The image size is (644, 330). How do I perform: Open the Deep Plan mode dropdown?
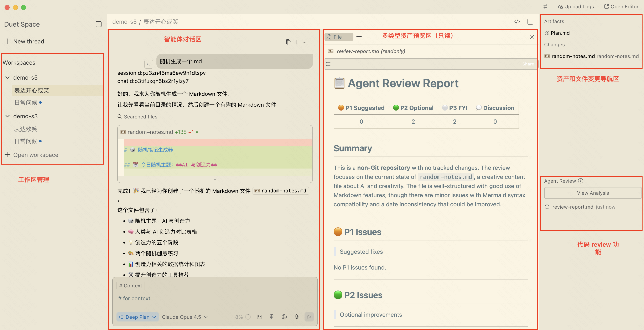pyautogui.click(x=137, y=317)
